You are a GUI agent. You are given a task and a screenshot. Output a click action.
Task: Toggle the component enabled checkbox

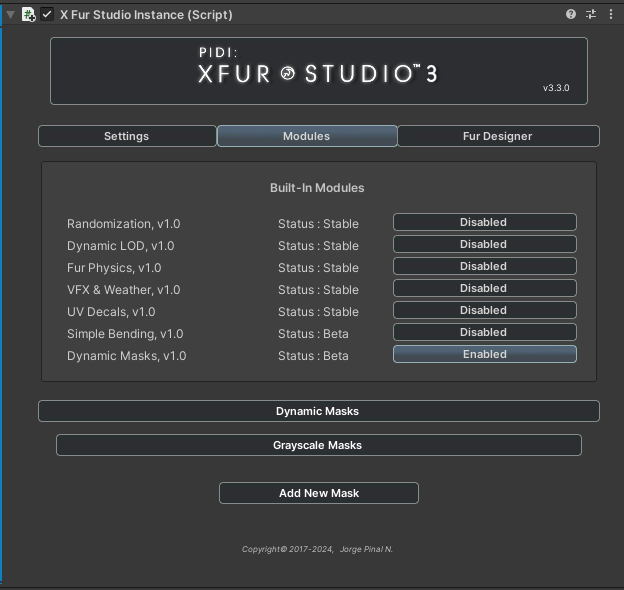click(47, 15)
